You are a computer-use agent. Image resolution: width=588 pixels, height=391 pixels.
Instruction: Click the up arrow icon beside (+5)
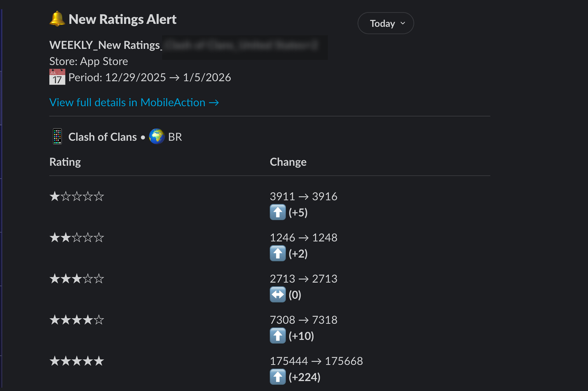click(x=277, y=213)
